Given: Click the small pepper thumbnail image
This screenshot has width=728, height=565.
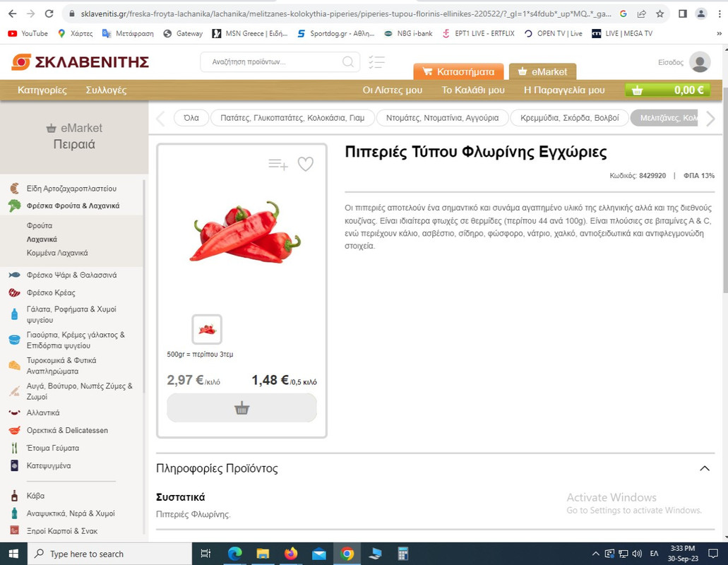Looking at the screenshot, I should coord(207,329).
